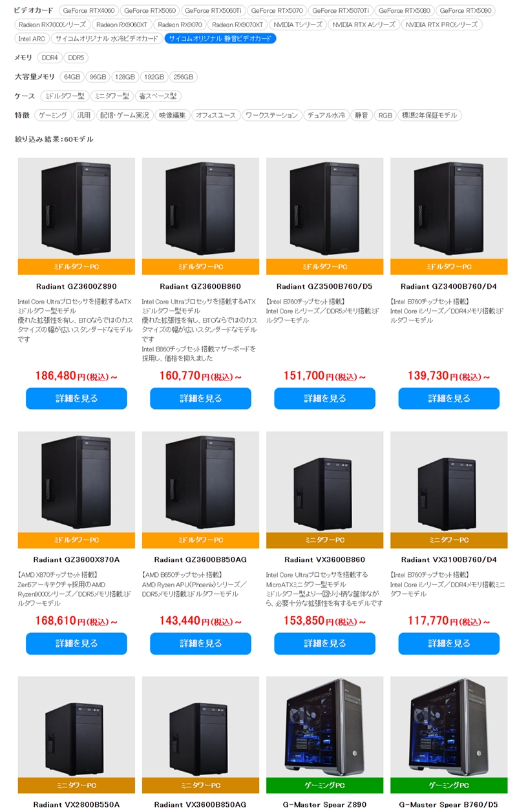Open the Radiant GZ3600B860 product image
Image resolution: width=517 pixels, height=812 pixels.
pos(200,209)
